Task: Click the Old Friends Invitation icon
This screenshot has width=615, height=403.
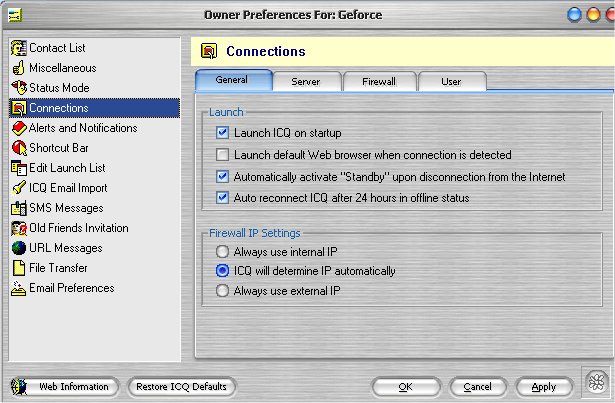Action: [x=18, y=228]
